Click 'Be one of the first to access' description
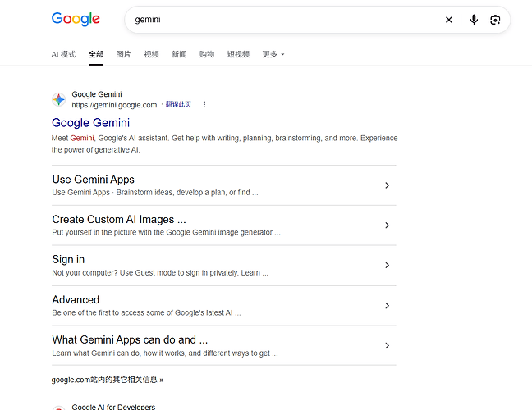The width and height of the screenshot is (532, 410). point(146,312)
